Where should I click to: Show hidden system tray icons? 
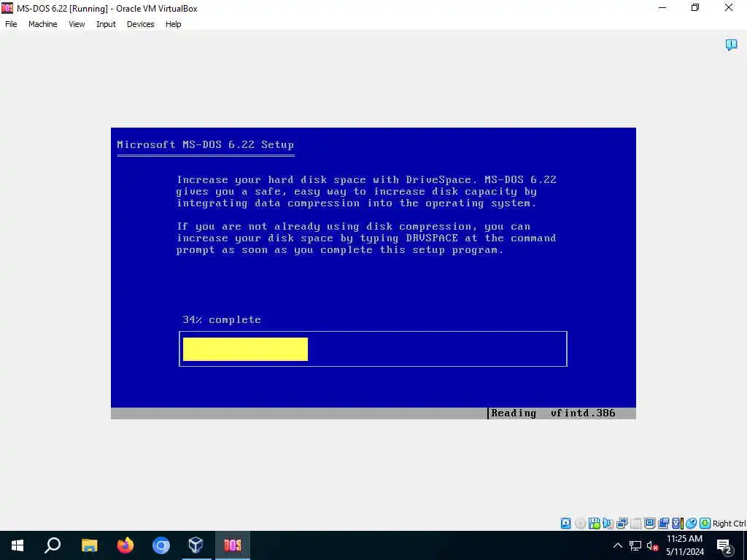pos(617,545)
